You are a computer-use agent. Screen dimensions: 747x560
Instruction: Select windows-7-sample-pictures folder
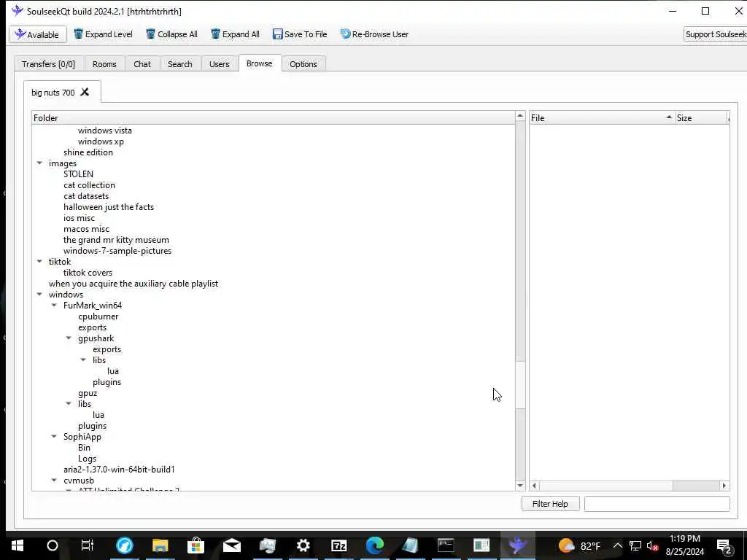click(x=117, y=251)
